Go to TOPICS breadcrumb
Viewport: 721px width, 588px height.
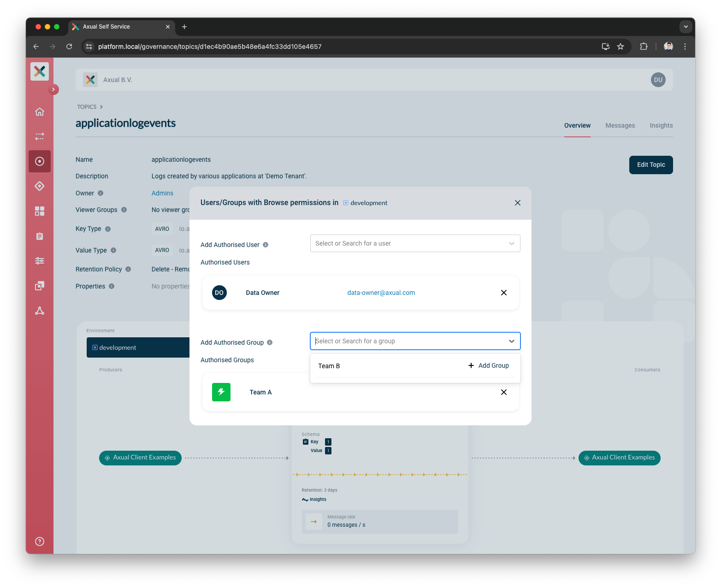pos(87,106)
